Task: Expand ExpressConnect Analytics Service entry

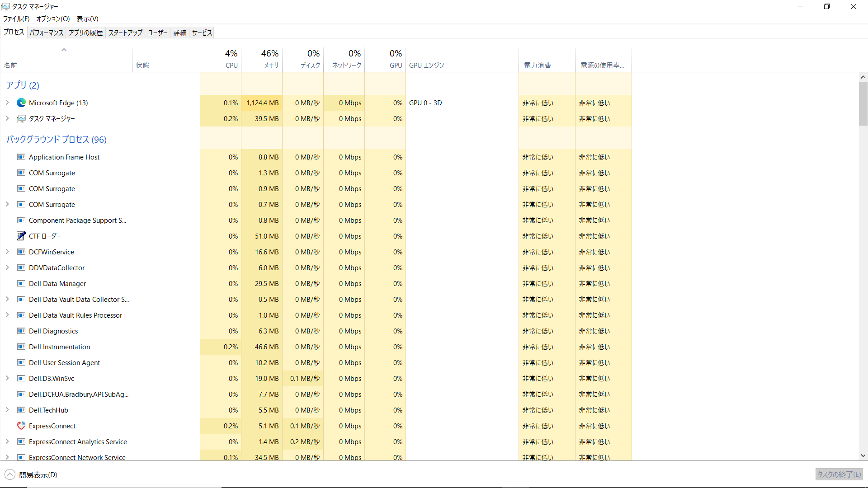Action: pos(7,441)
